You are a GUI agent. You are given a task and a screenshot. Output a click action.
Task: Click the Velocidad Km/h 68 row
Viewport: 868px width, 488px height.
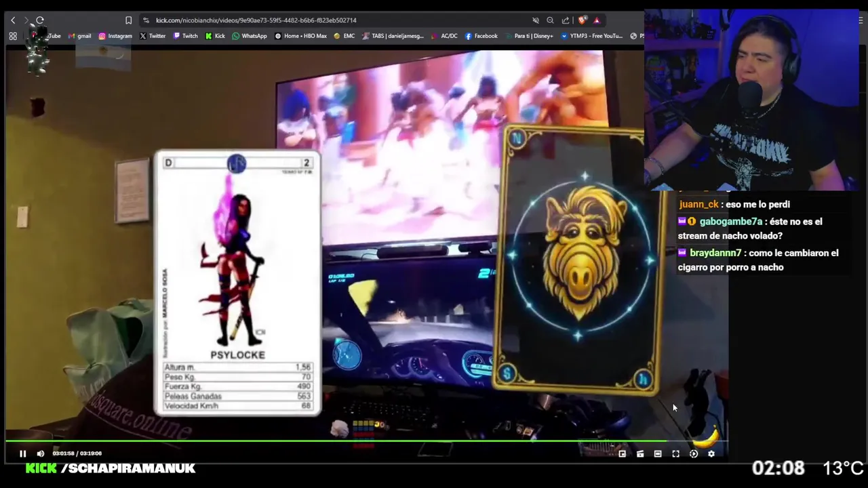(x=237, y=405)
